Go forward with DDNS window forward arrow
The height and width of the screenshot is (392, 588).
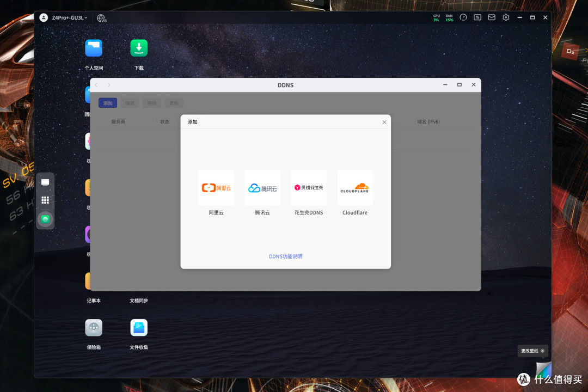pyautogui.click(x=109, y=85)
